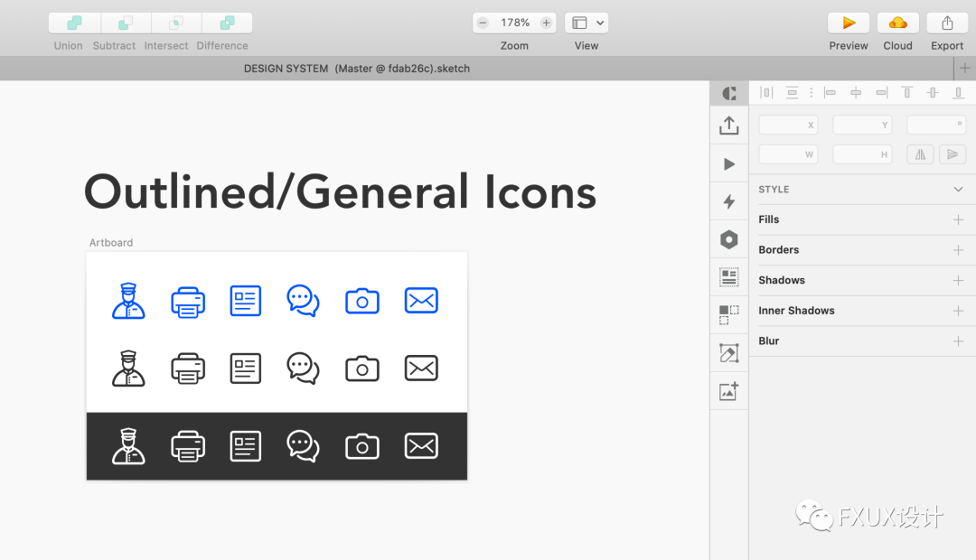Click distribute vertically icon in inspector
This screenshot has width=976, height=560.
coord(792,93)
